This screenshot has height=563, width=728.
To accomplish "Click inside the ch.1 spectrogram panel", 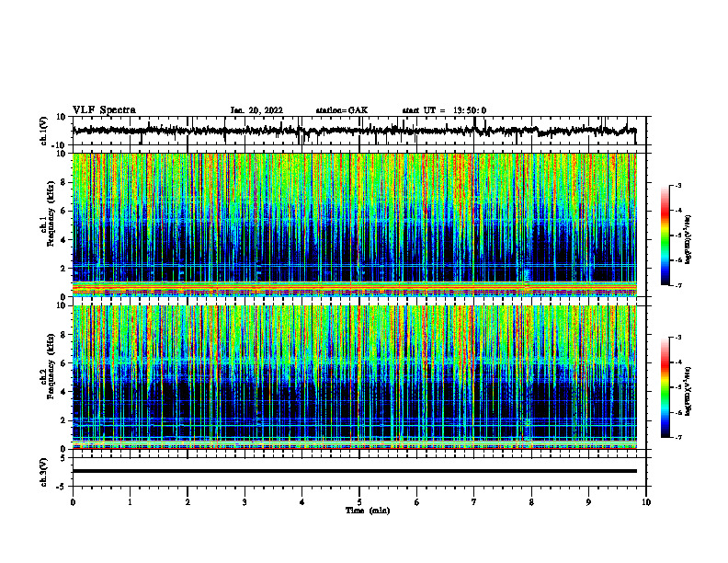I will pyautogui.click(x=355, y=224).
